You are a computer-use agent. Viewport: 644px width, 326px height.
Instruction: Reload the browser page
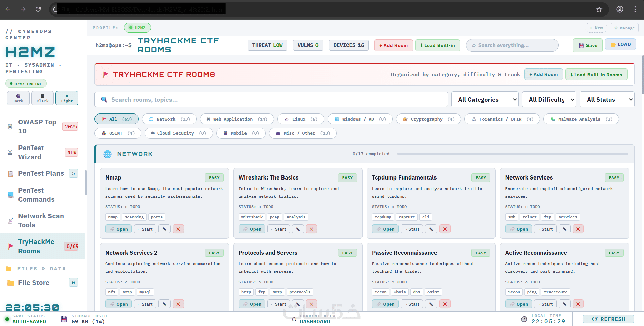click(x=38, y=9)
